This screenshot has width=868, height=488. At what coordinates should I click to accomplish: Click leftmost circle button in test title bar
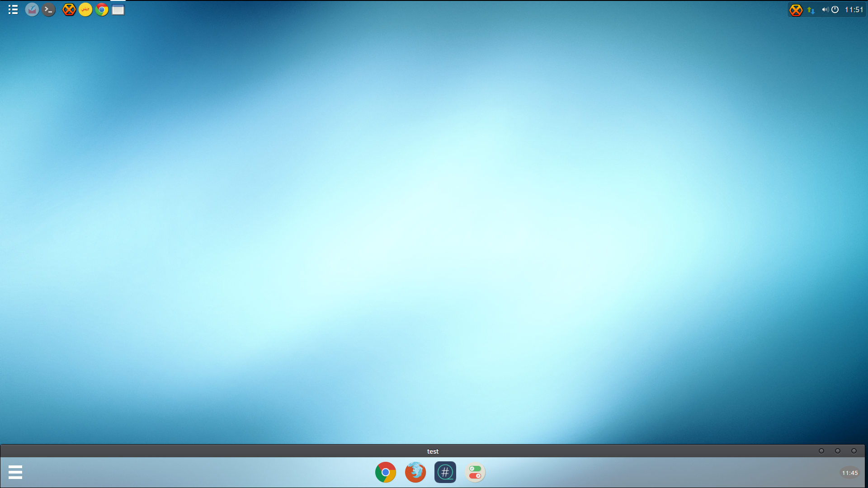coord(821,451)
